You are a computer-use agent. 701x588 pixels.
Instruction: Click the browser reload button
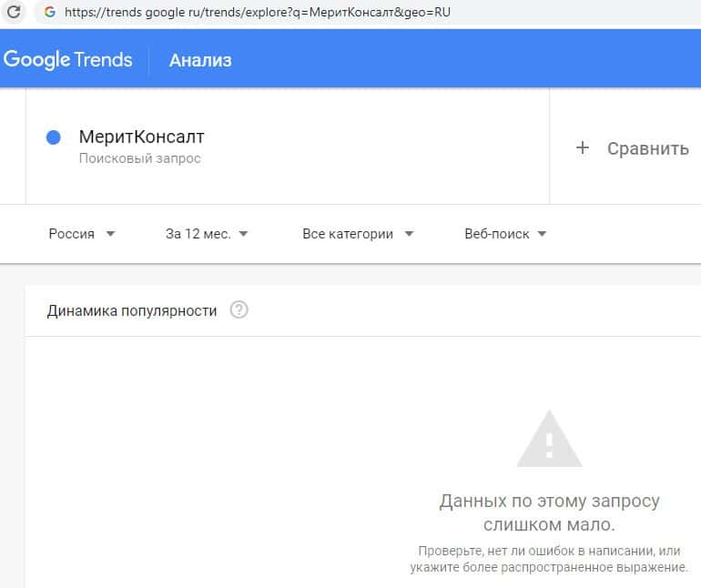pos(14,13)
